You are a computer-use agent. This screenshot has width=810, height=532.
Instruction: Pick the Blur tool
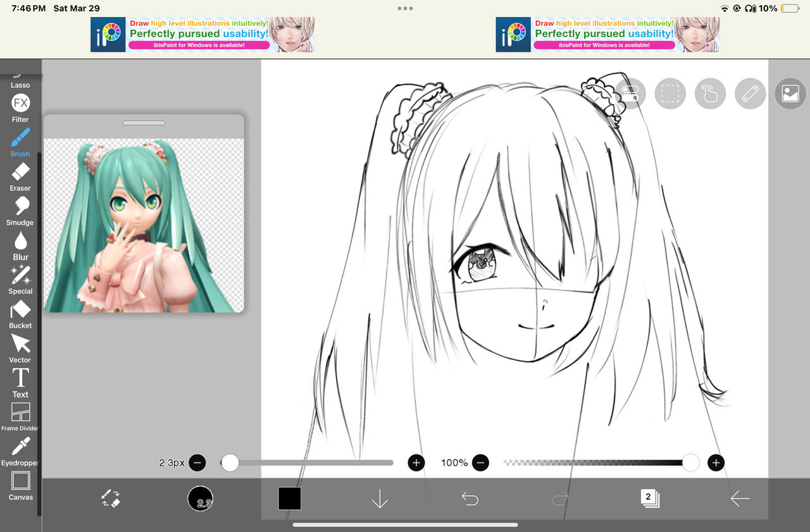click(20, 245)
